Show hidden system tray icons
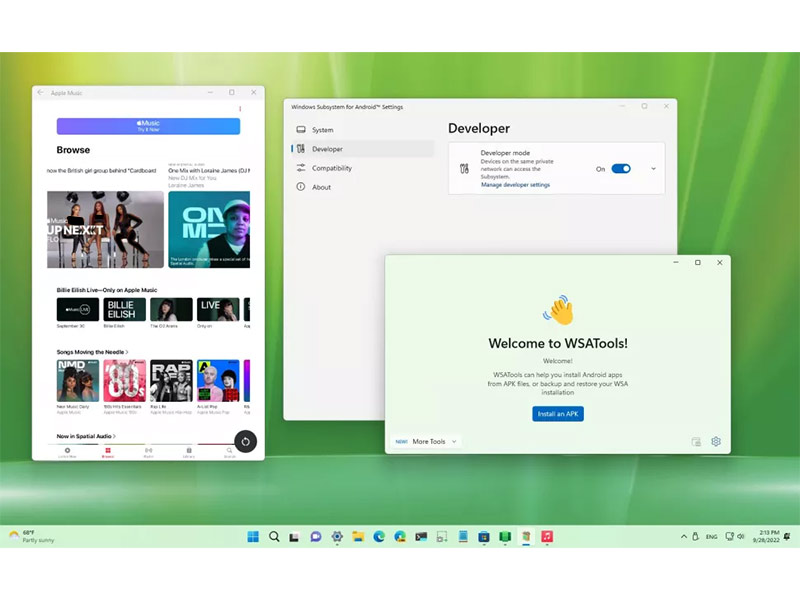Screen dimensions: 800x600 pyautogui.click(x=684, y=537)
